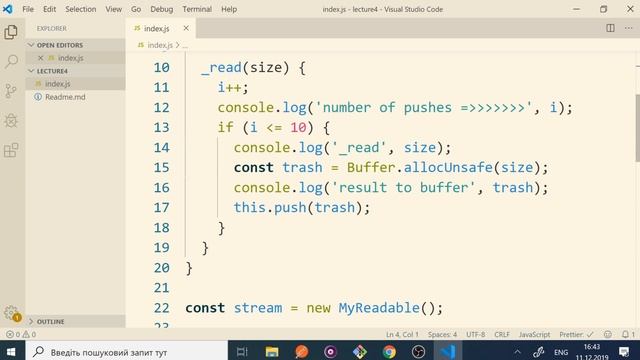Open the Selection menu
The height and width of the screenshot is (360, 640).
(81, 9)
